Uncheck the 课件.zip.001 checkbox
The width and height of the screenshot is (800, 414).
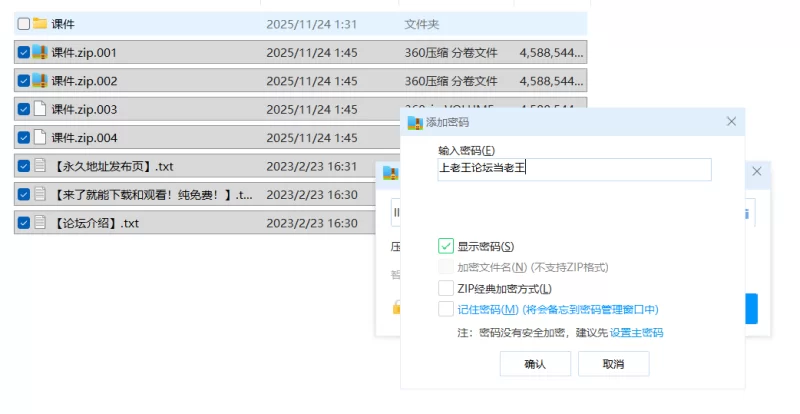pos(23,52)
